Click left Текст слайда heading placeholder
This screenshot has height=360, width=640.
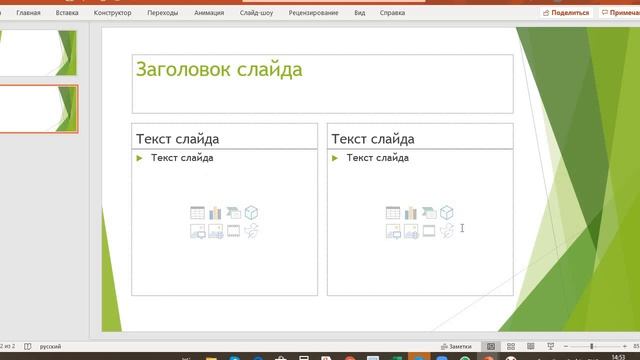(224, 136)
